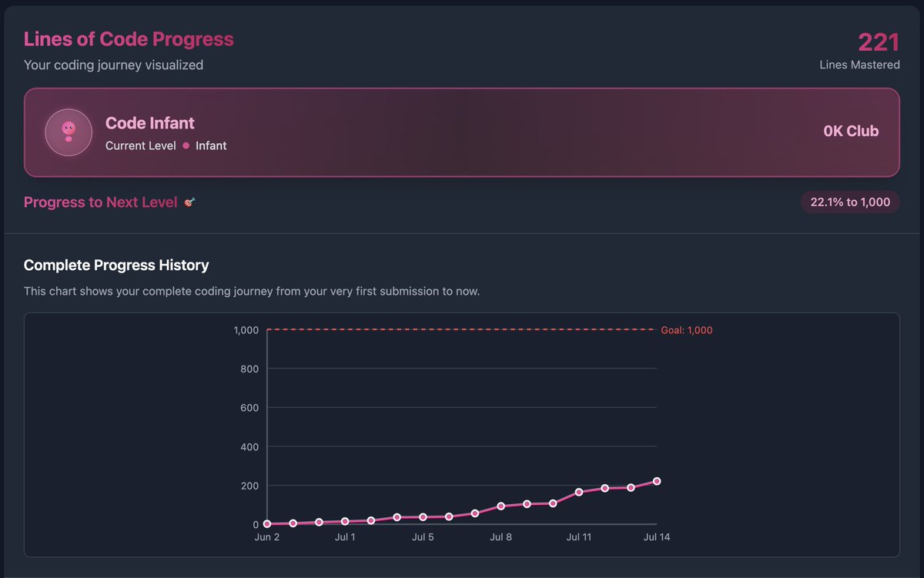Image resolution: width=924 pixels, height=578 pixels.
Task: Click the Code Infant title
Action: (x=150, y=123)
